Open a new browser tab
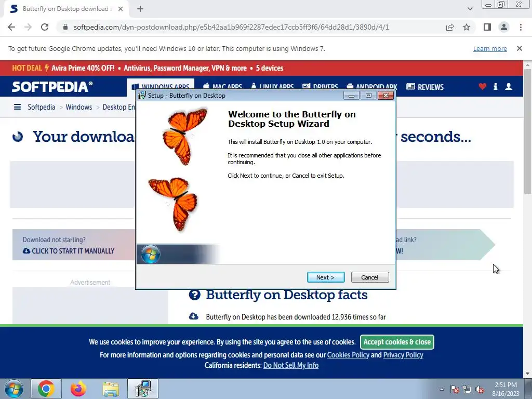The height and width of the screenshot is (399, 532). [x=140, y=9]
